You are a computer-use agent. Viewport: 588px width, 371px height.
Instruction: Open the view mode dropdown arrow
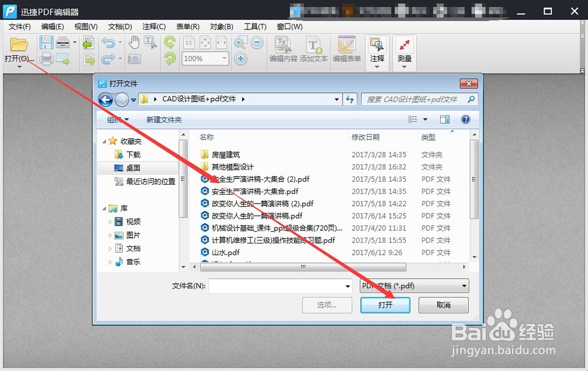click(425, 119)
